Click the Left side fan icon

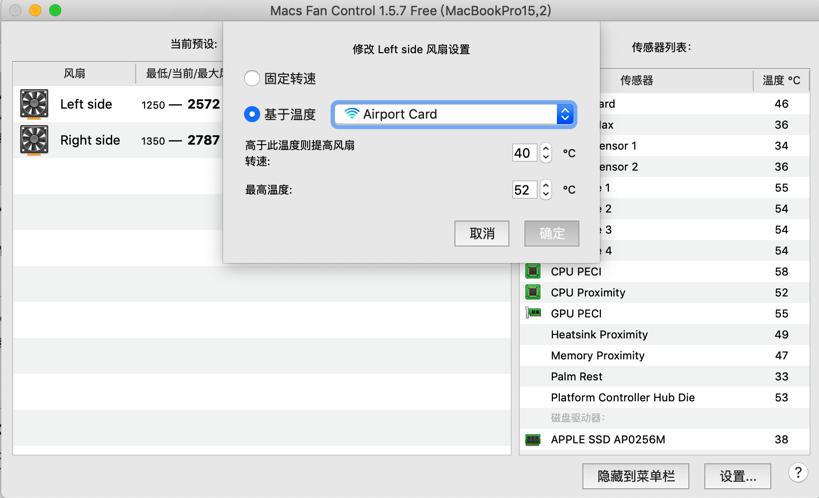click(34, 104)
